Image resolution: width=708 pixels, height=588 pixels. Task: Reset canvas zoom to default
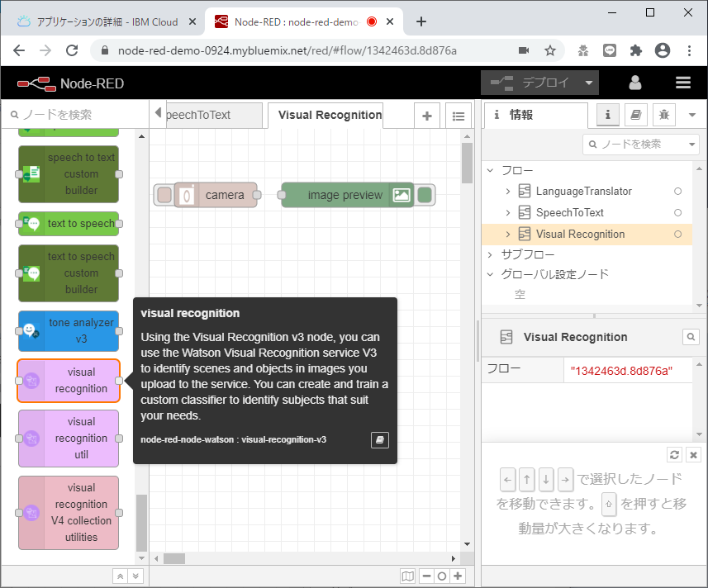coord(441,576)
